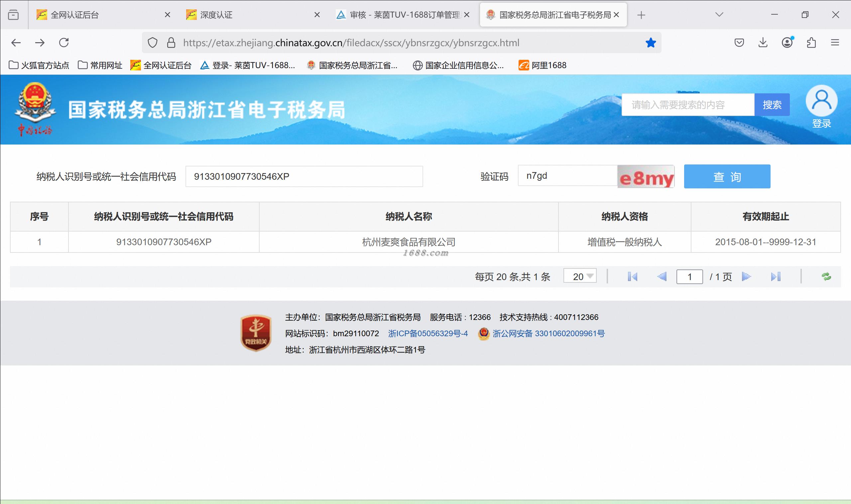Click the green refresh table icon
851x504 pixels.
[x=826, y=276]
